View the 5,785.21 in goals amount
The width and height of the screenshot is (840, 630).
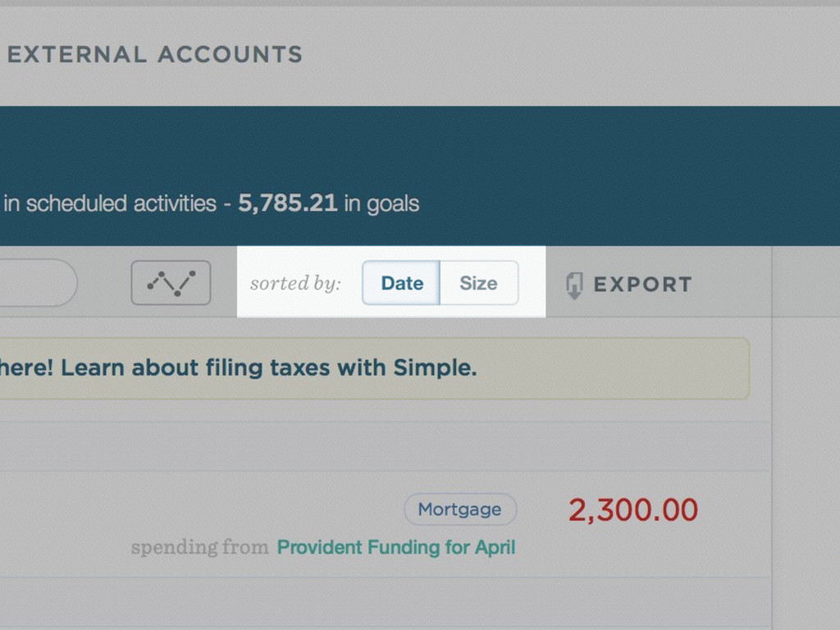point(288,203)
